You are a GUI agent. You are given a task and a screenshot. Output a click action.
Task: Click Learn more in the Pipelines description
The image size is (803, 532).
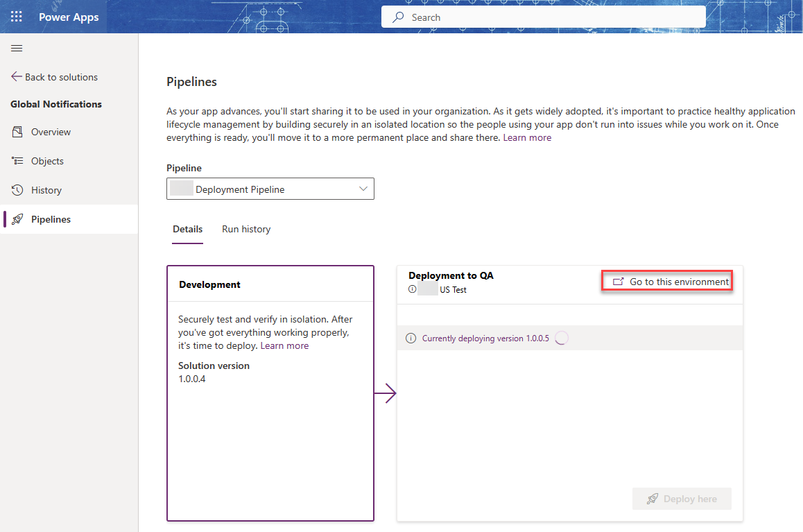[527, 137]
